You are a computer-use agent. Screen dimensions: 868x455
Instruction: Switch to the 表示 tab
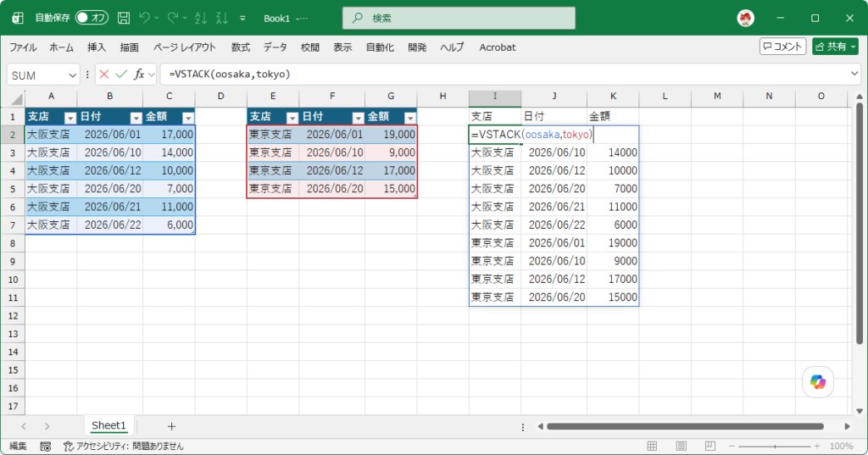tap(342, 47)
